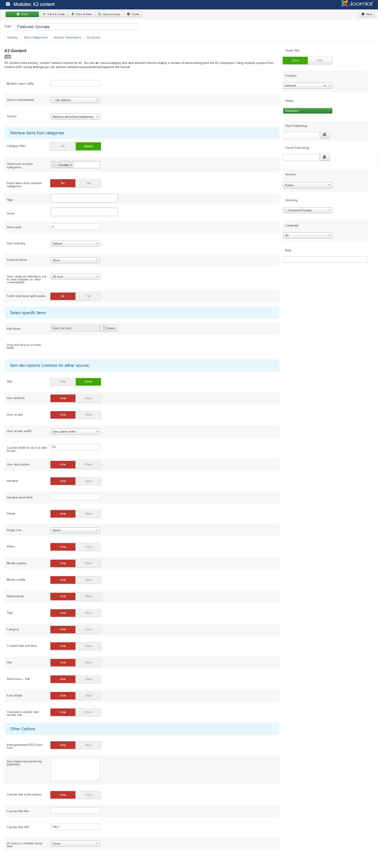The image size is (378, 868).
Task: Click the Start Publishing date field
Action: (x=301, y=135)
